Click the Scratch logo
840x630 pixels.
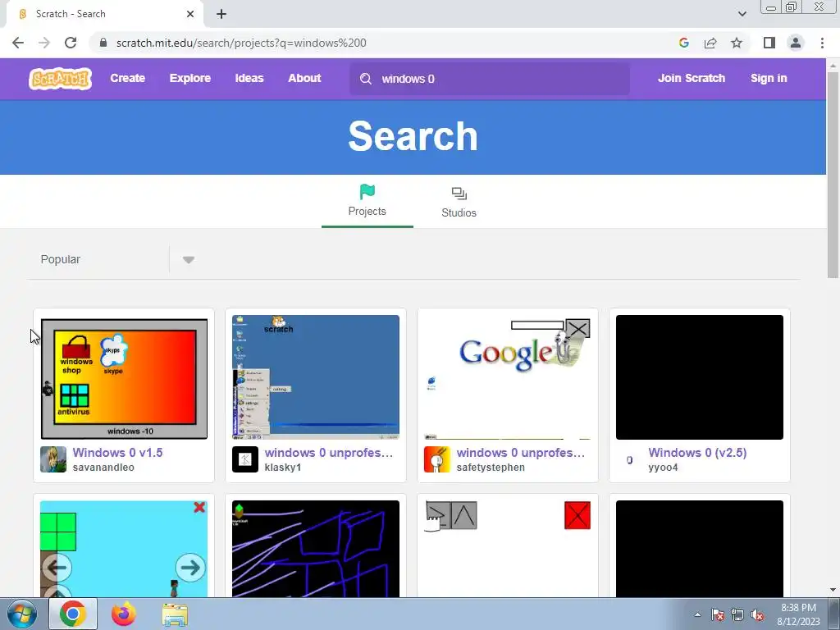coord(60,79)
